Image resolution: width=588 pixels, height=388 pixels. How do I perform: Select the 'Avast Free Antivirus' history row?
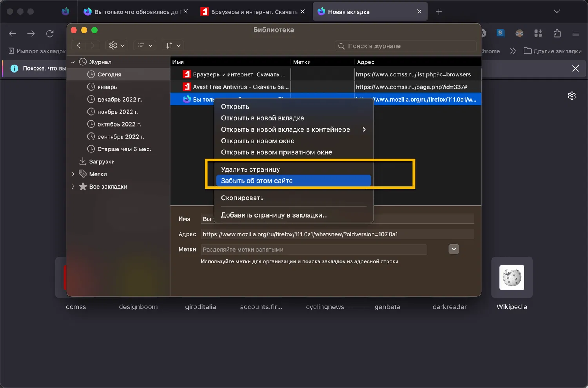pos(326,87)
